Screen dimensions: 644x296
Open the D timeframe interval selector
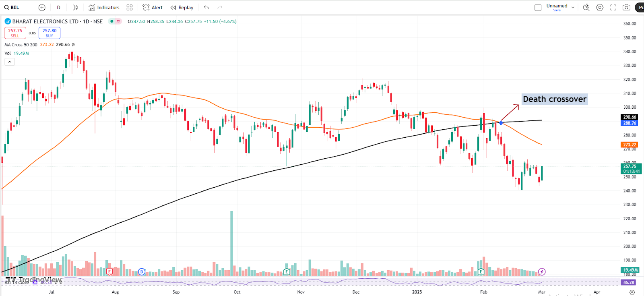pos(59,7)
